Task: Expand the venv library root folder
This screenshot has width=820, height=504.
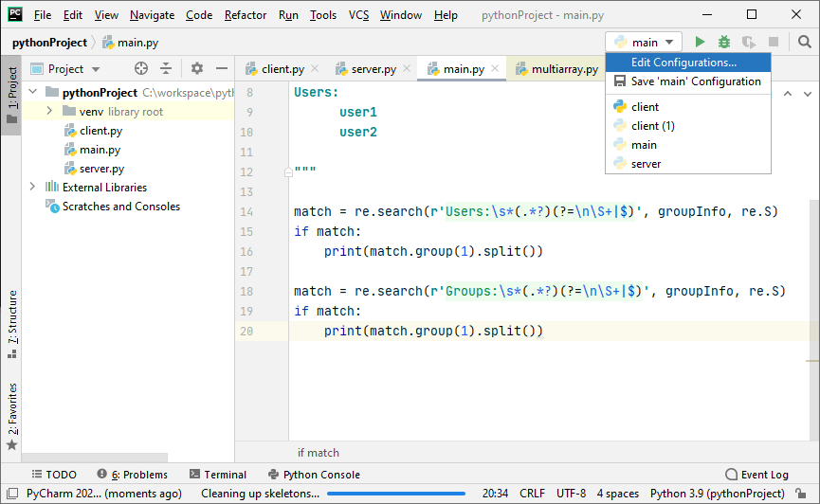Action: point(49,111)
